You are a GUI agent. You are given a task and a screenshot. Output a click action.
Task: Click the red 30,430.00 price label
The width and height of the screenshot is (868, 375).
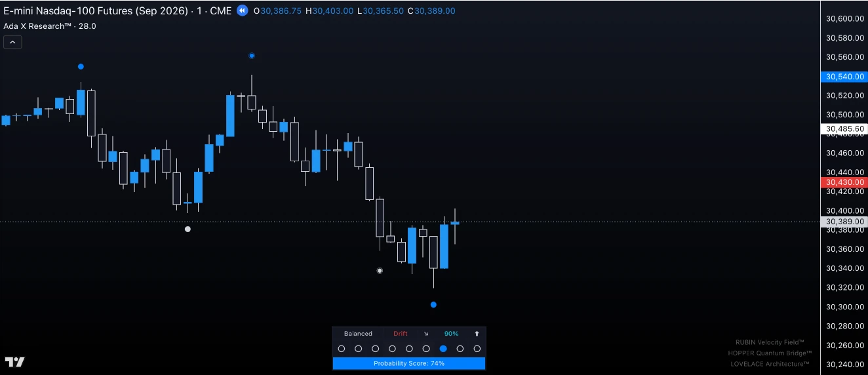[x=844, y=182]
